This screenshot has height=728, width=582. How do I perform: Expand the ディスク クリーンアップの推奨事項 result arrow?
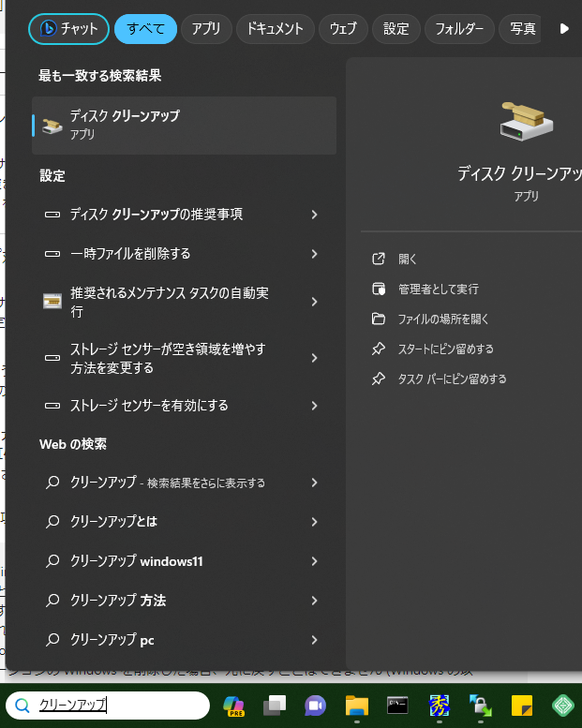[x=314, y=215]
